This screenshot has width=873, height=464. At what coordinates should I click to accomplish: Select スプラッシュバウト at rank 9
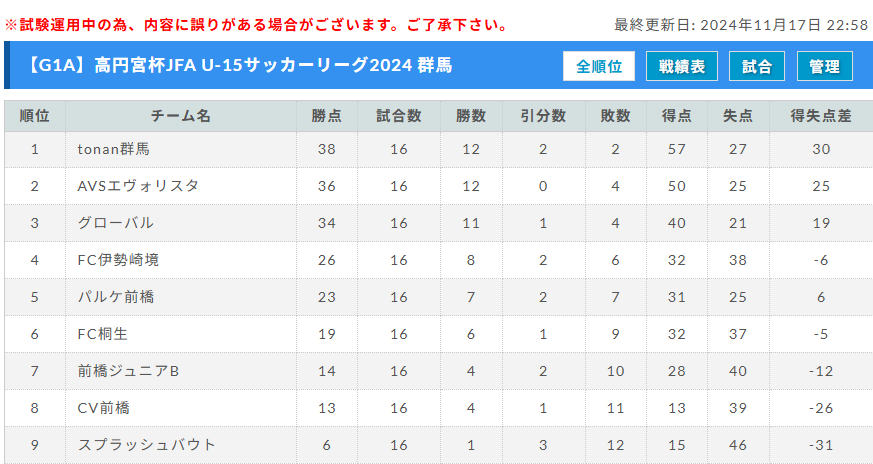(146, 445)
